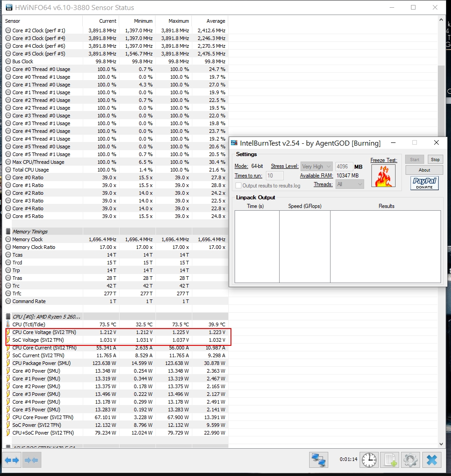Click the PayPal Donate button

(x=424, y=183)
